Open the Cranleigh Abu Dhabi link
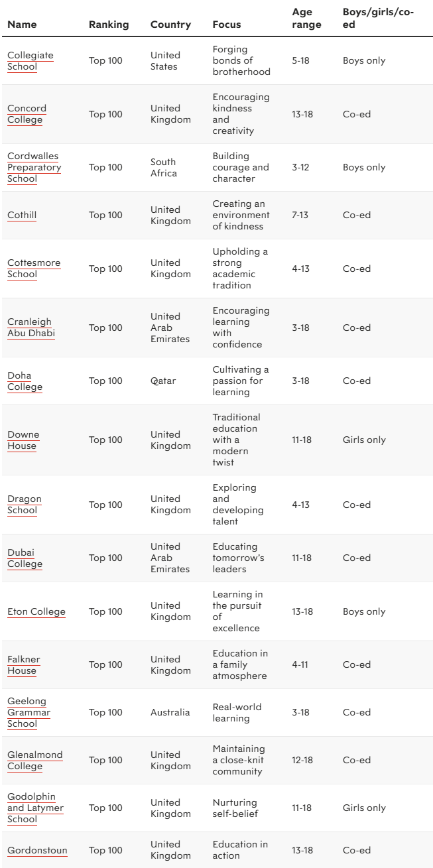 pyautogui.click(x=31, y=328)
